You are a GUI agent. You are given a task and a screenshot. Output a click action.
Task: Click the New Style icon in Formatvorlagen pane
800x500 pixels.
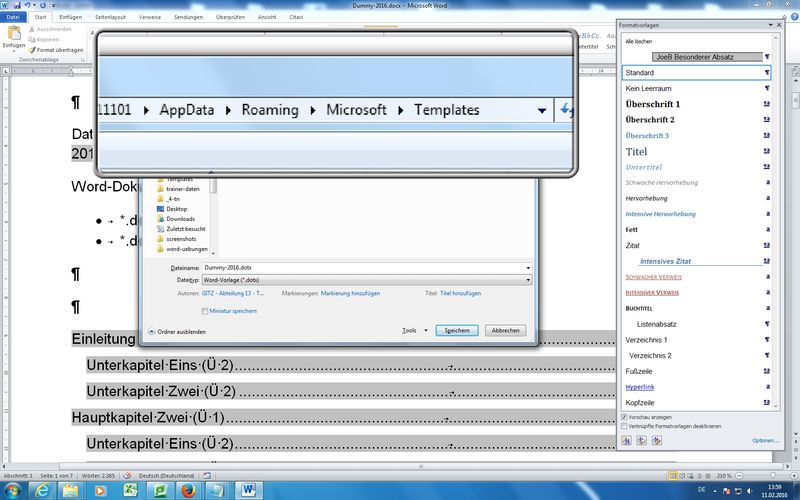coord(627,440)
